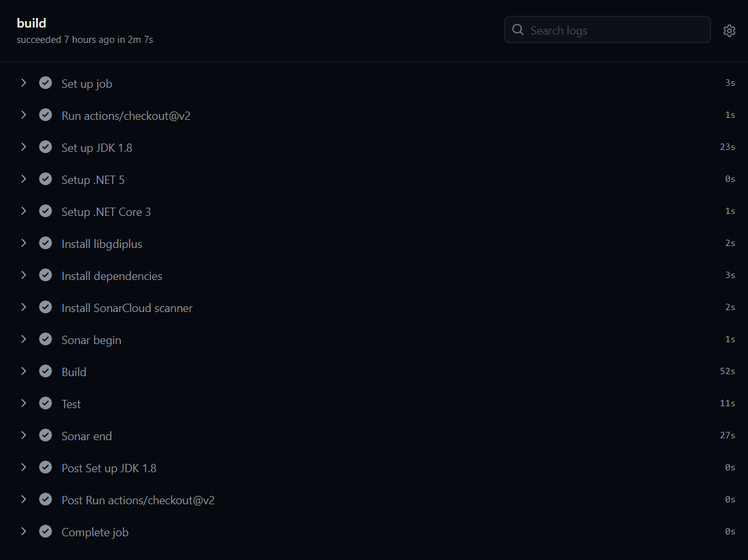The width and height of the screenshot is (748, 560).
Task: Click the build job title heading
Action: [31, 23]
